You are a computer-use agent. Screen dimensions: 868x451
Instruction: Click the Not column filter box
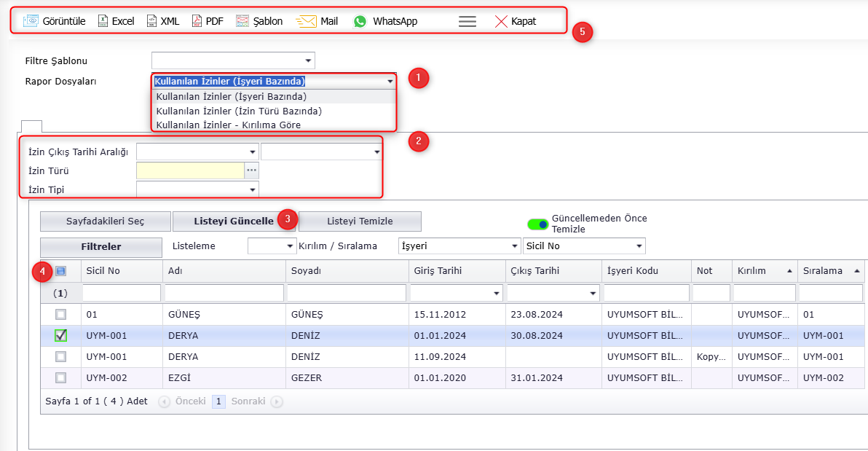point(711,293)
